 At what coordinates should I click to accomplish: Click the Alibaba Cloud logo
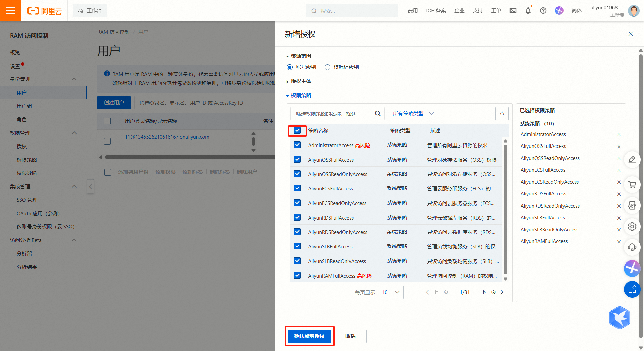point(44,11)
